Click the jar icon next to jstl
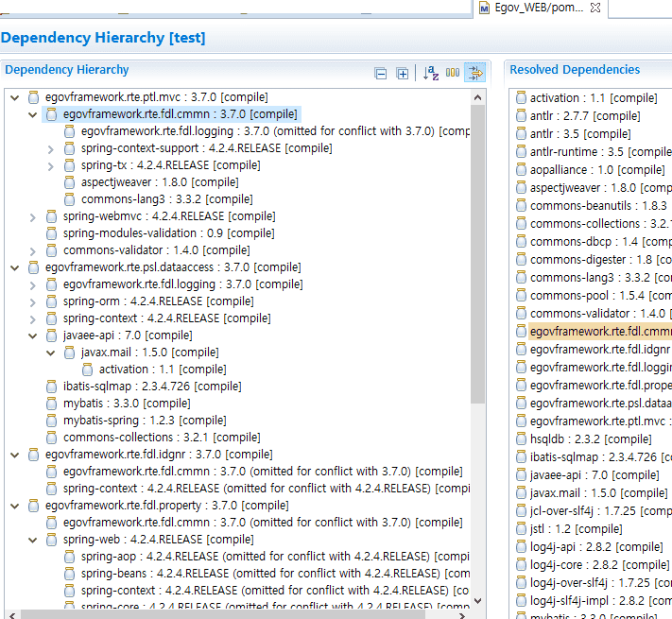This screenshot has height=619, width=672. click(x=520, y=529)
